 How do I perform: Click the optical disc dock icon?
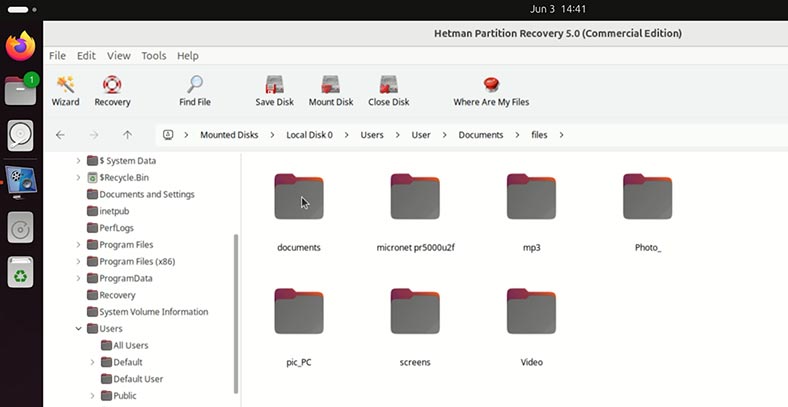point(21,227)
